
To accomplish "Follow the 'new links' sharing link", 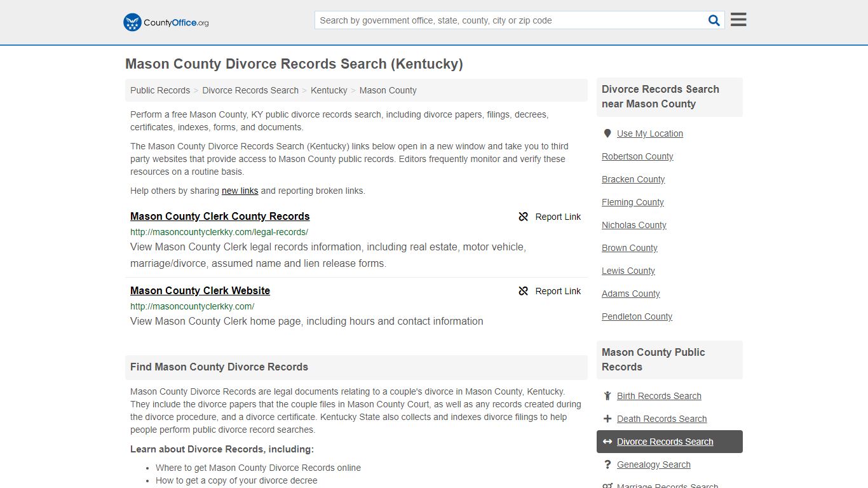I will (240, 191).
